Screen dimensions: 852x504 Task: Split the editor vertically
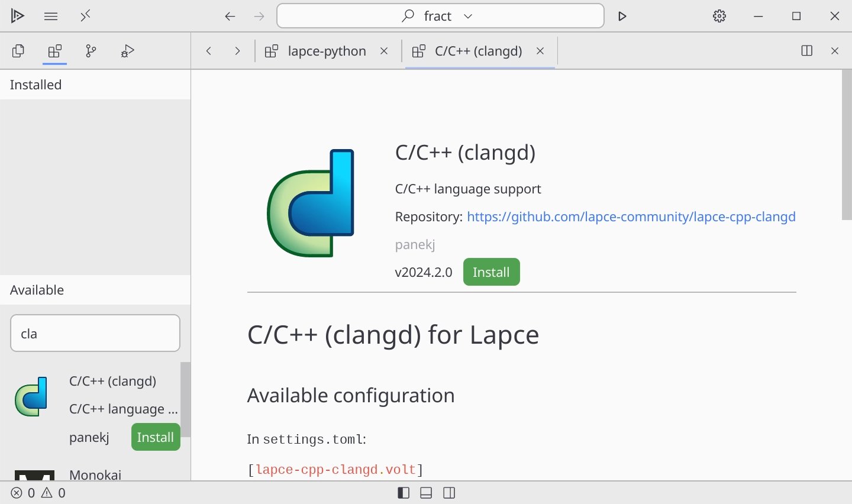[x=806, y=51]
